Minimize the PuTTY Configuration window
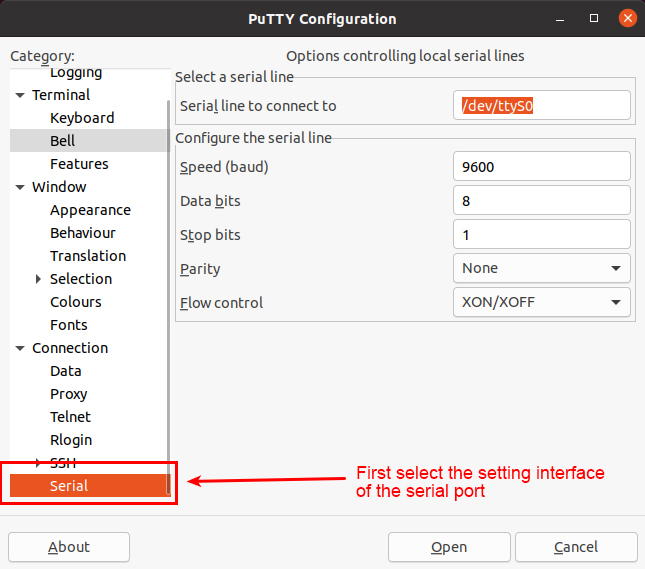 pyautogui.click(x=560, y=19)
